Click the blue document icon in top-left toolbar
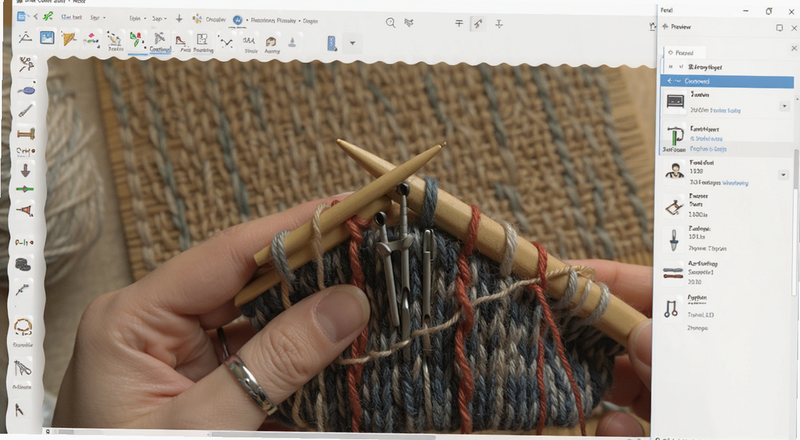Viewport: 800px width, 440px height. (21, 17)
